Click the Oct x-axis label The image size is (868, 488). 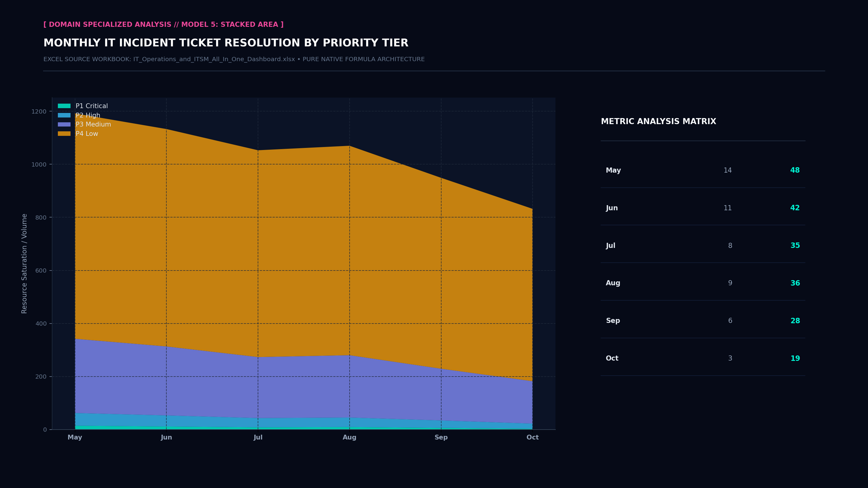[533, 437]
